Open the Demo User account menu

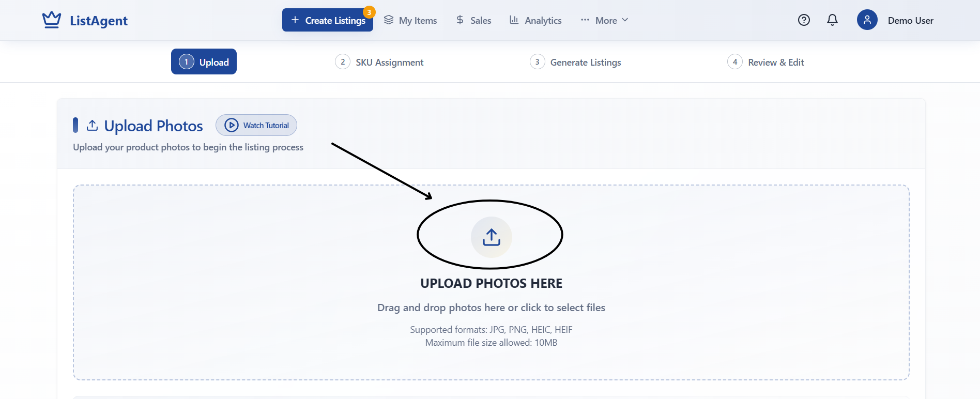coord(910,21)
